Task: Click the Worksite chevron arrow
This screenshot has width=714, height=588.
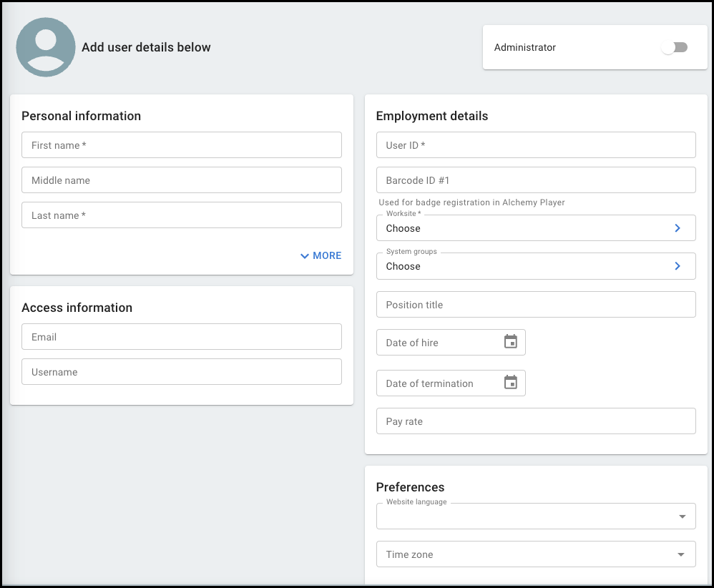Action: coord(678,228)
